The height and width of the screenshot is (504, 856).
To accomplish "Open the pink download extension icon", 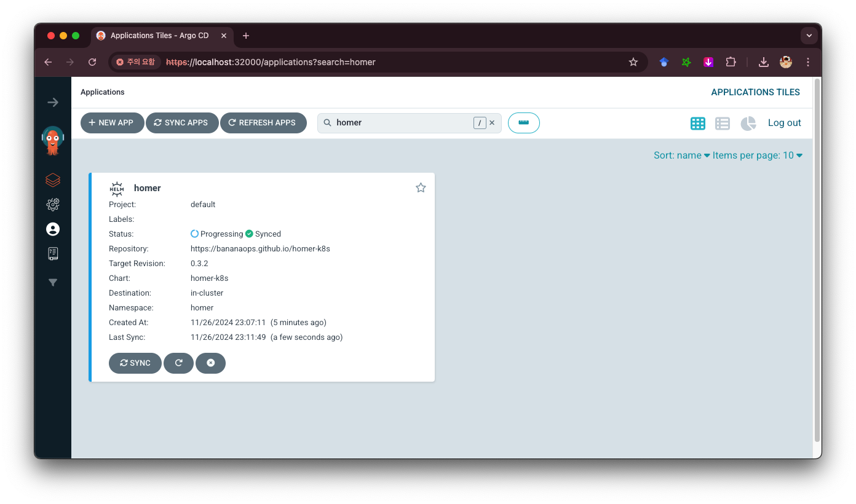I will [x=708, y=62].
